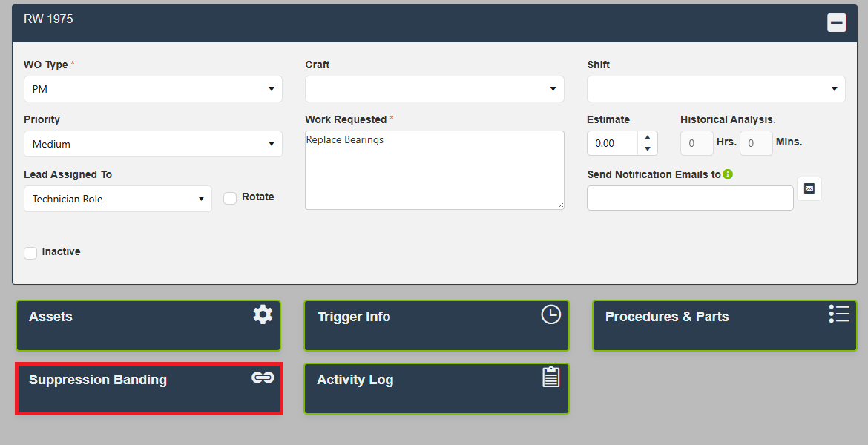Screen dimensions: 868x445
Task: Open the Activity Log section
Action: click(436, 389)
